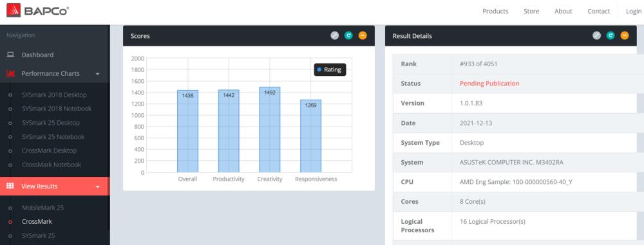
Task: Click the View Results grid icon
Action: point(11,186)
